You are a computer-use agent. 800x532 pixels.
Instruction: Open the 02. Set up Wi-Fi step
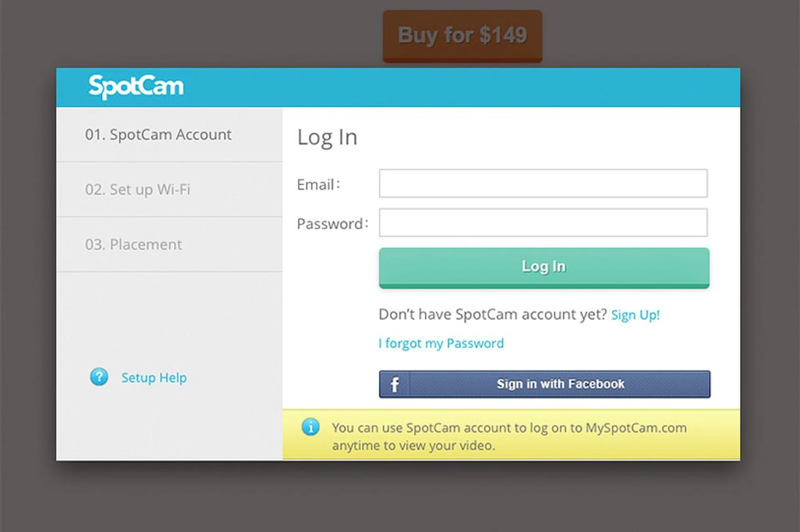tap(137, 190)
